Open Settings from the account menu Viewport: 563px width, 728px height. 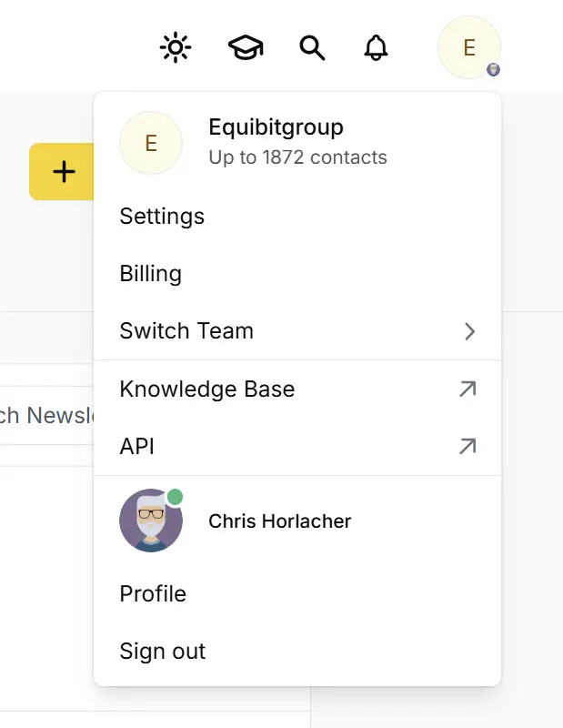pyautogui.click(x=297, y=217)
